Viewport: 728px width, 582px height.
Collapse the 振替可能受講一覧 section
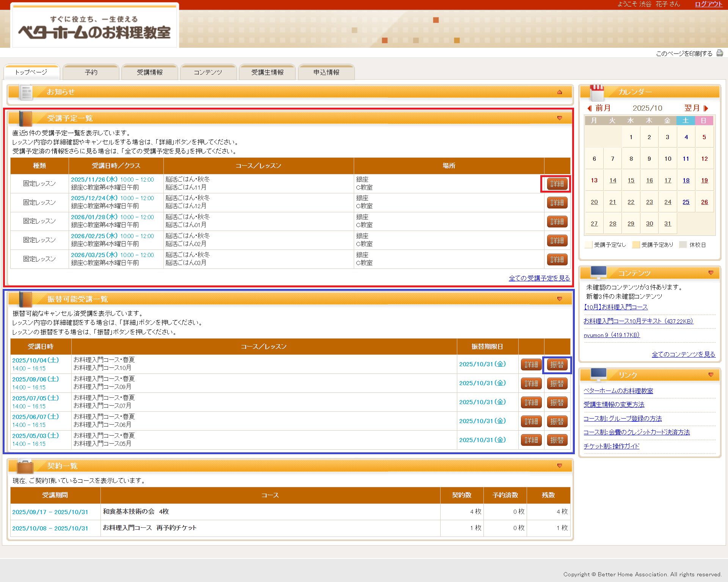pos(559,299)
